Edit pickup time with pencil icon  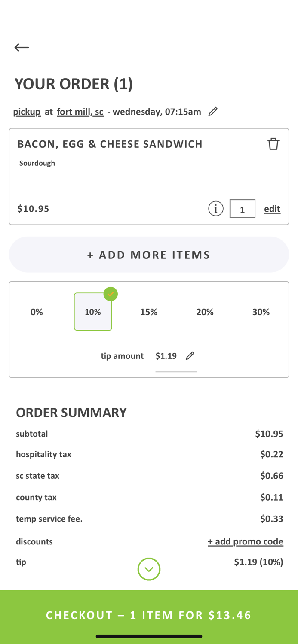point(213,112)
